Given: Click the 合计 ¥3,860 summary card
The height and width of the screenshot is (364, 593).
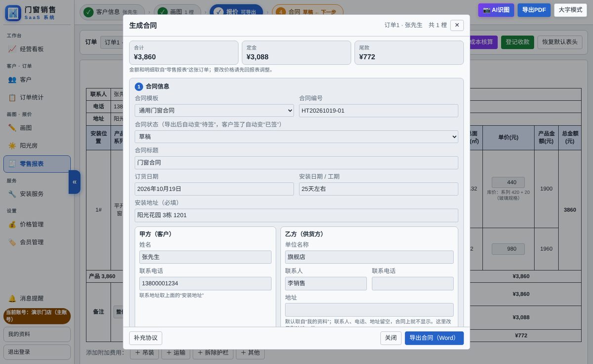Looking at the screenshot, I should click(184, 52).
